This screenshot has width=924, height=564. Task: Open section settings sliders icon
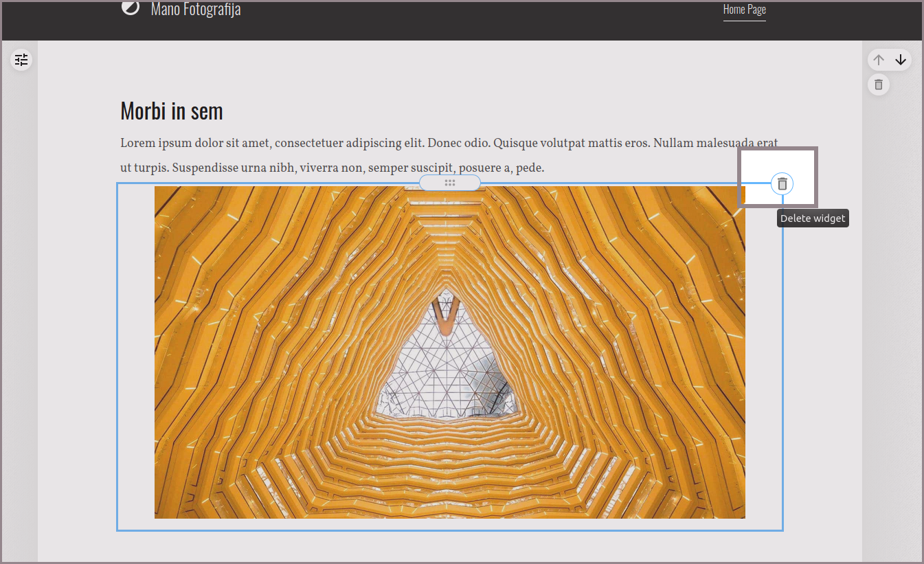[x=21, y=60]
